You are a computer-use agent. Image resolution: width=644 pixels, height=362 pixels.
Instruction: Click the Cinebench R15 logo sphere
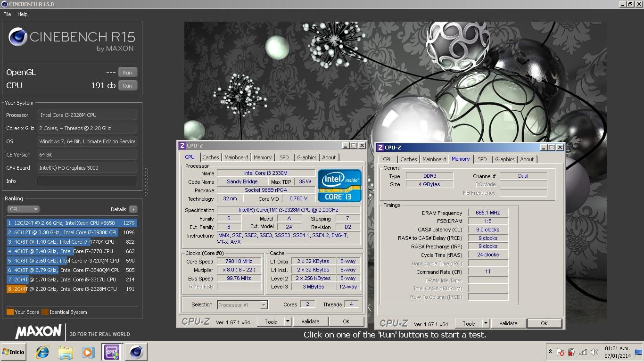click(x=18, y=37)
